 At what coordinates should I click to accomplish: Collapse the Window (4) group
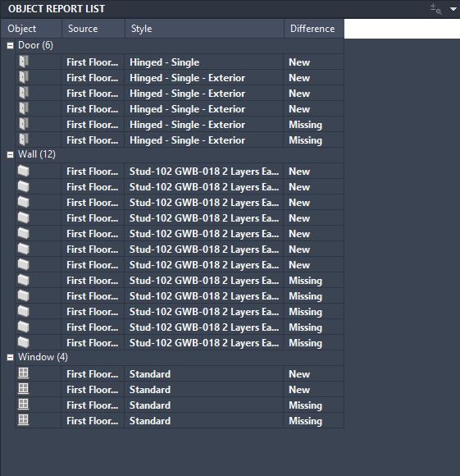coord(10,358)
